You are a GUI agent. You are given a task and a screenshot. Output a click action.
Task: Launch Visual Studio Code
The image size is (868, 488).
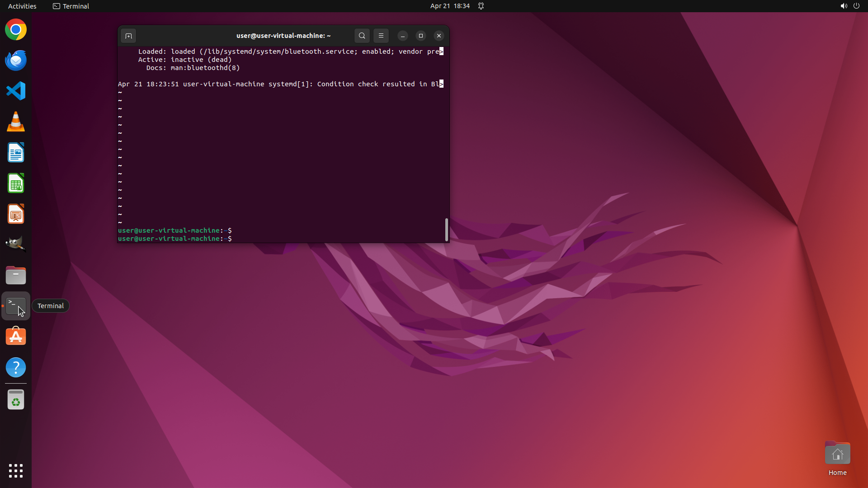16,91
